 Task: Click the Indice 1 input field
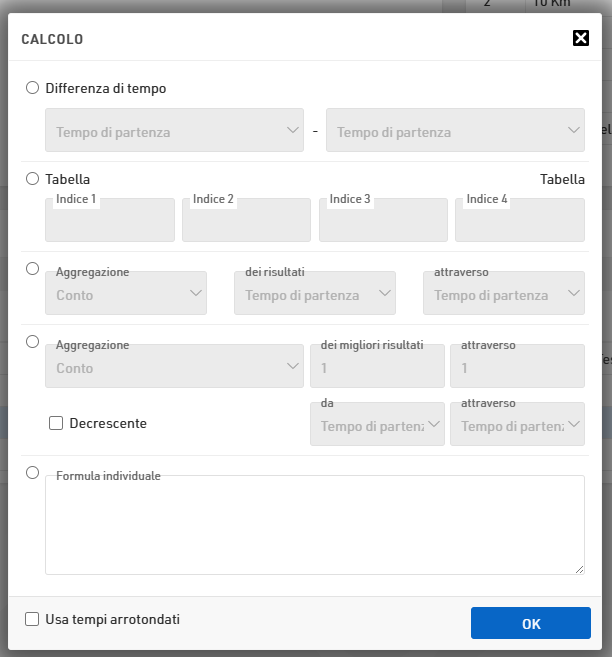[x=110, y=222]
